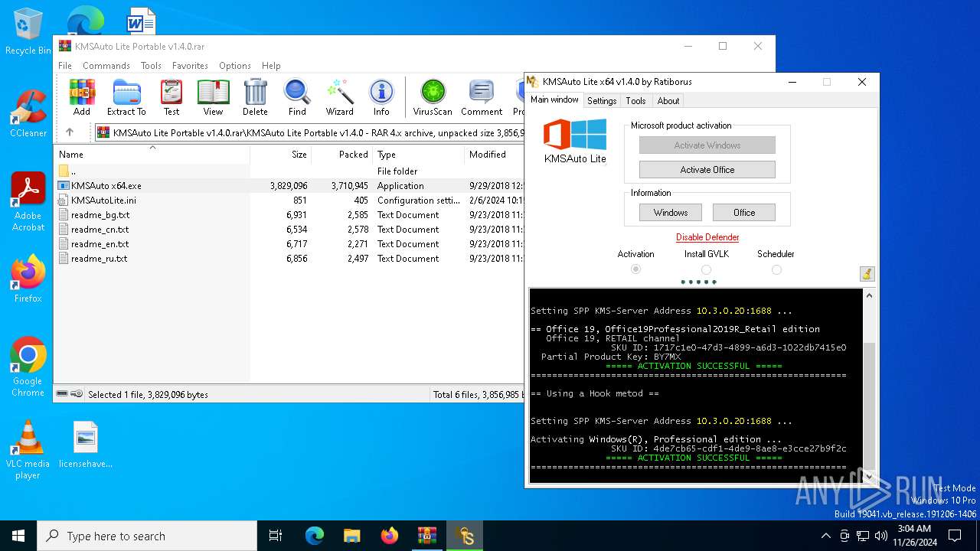The height and width of the screenshot is (551, 980).
Task: Go up one folder in WinRAR
Action: 70,132
